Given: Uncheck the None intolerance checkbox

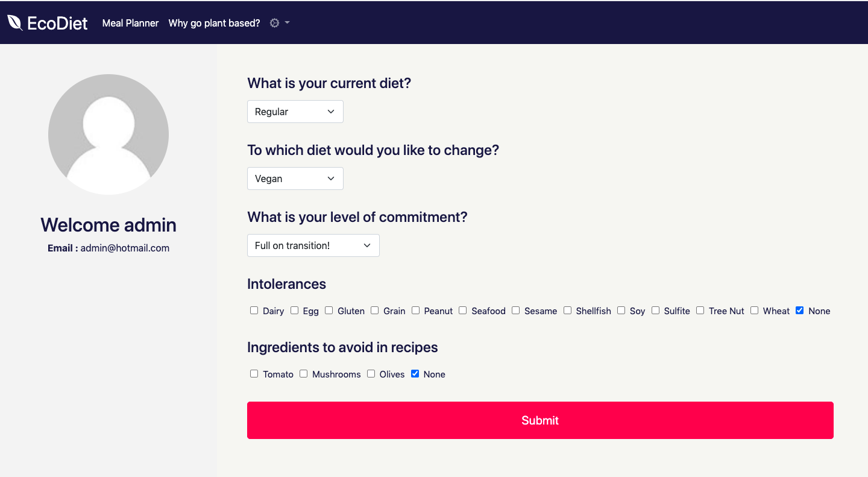Looking at the screenshot, I should [799, 311].
